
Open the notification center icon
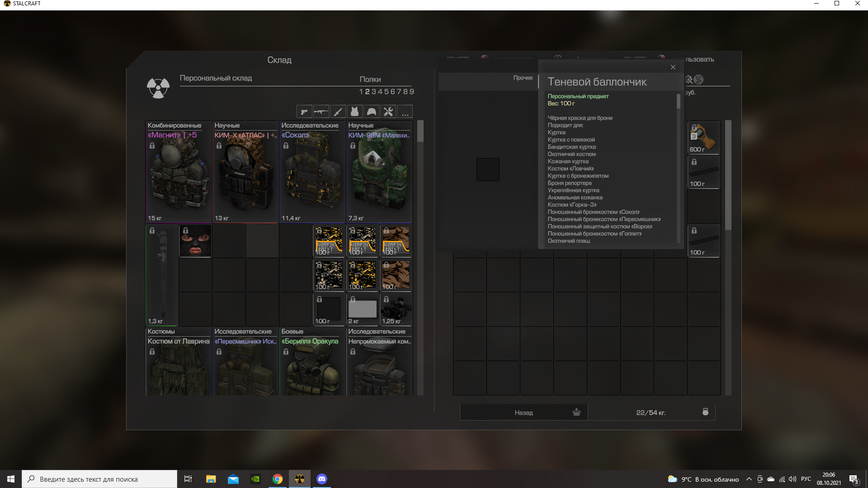(x=854, y=479)
